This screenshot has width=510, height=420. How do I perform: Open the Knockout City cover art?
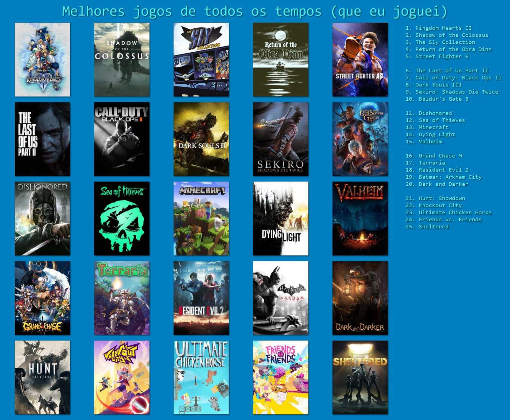point(122,378)
